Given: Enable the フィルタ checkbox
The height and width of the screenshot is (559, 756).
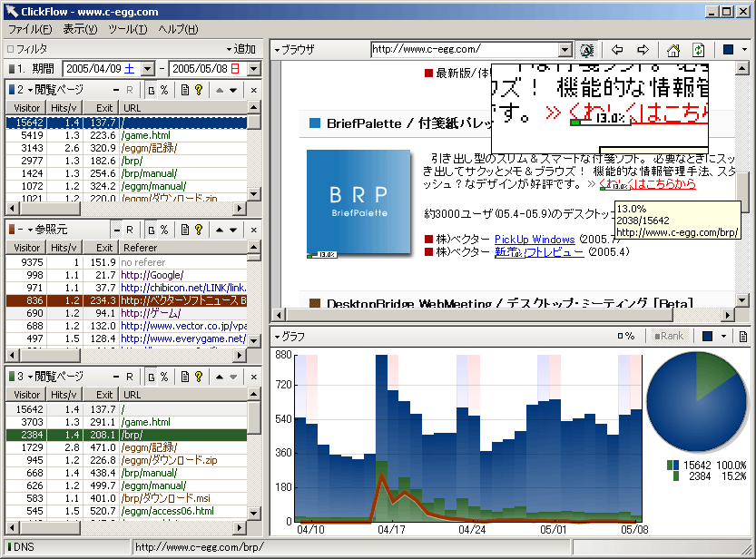Looking at the screenshot, I should click(x=11, y=49).
